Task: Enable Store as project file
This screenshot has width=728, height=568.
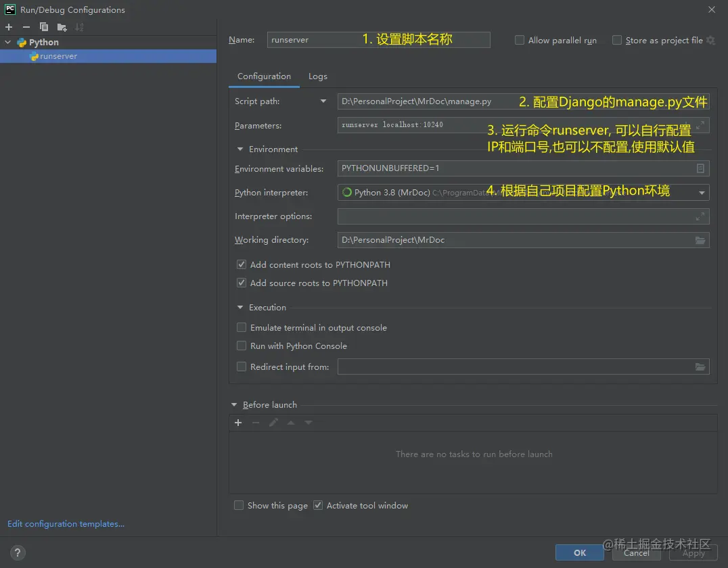Action: [x=617, y=41]
